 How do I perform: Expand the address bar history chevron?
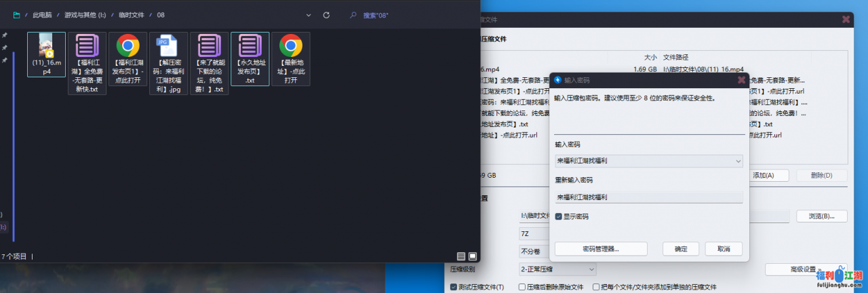pyautogui.click(x=309, y=14)
